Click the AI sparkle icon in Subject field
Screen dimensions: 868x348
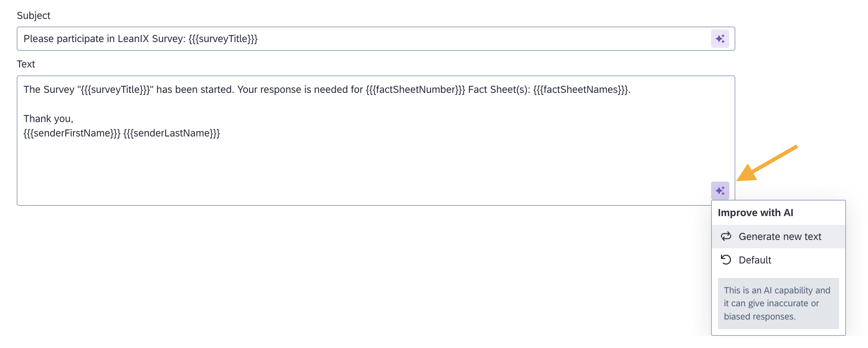tap(720, 39)
